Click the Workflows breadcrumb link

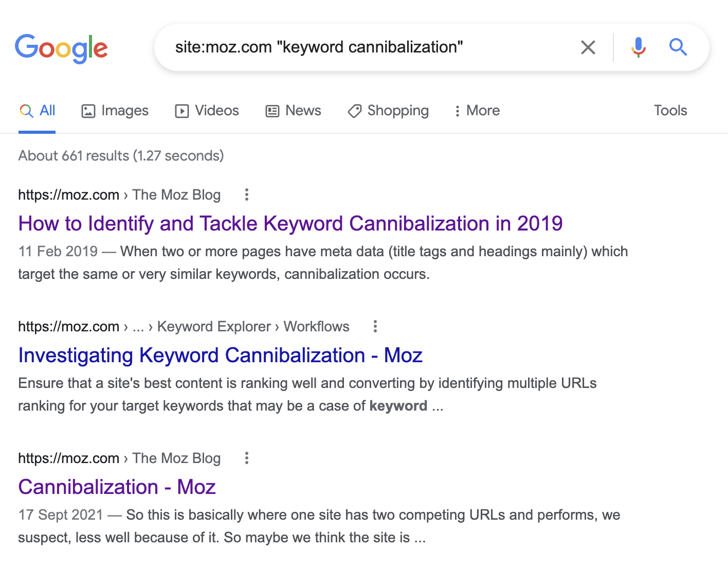click(x=316, y=326)
